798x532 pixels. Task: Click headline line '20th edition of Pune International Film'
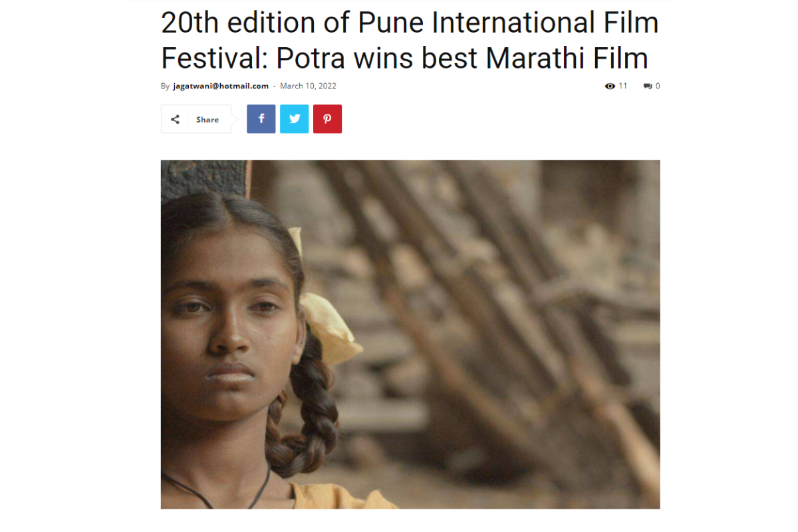click(x=410, y=23)
